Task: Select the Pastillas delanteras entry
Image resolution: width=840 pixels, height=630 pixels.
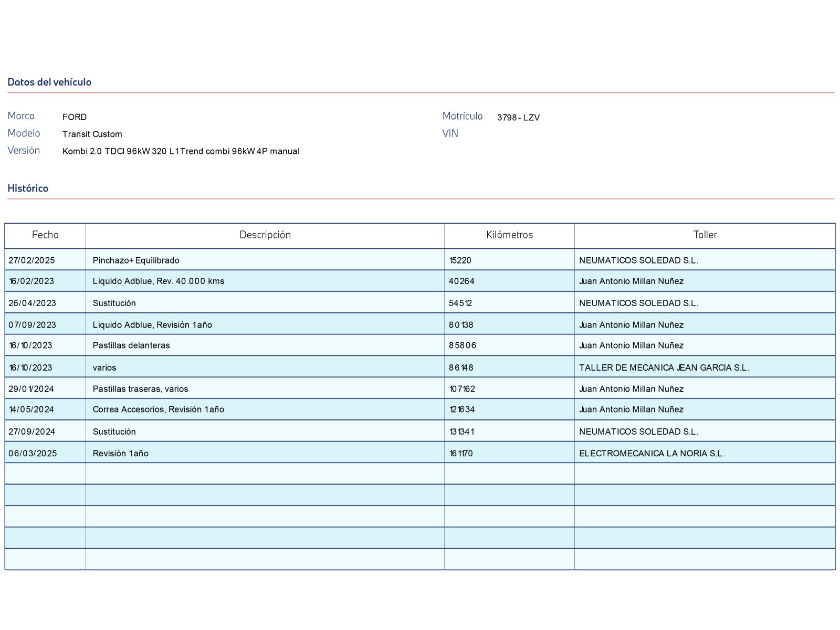Action: [131, 345]
